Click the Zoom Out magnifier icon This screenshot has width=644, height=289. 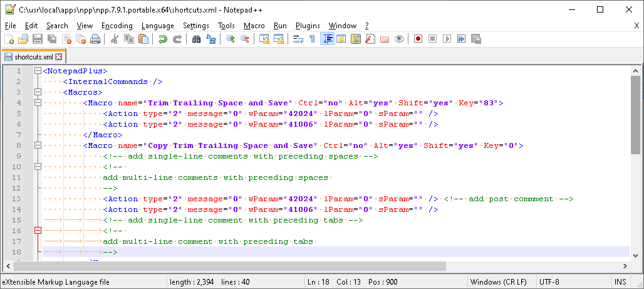point(245,39)
